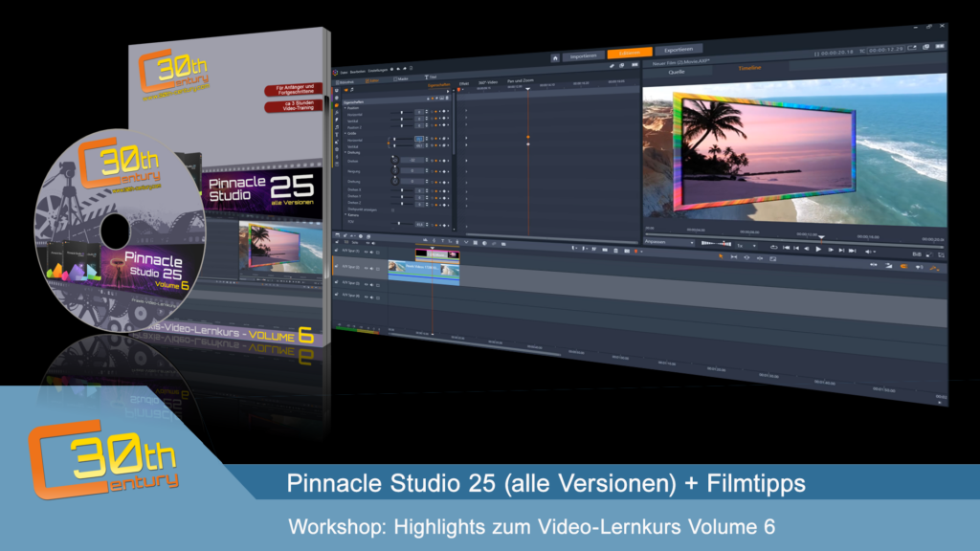Switch to the Bibliothek panel tab
980x551 pixels.
coord(345,82)
